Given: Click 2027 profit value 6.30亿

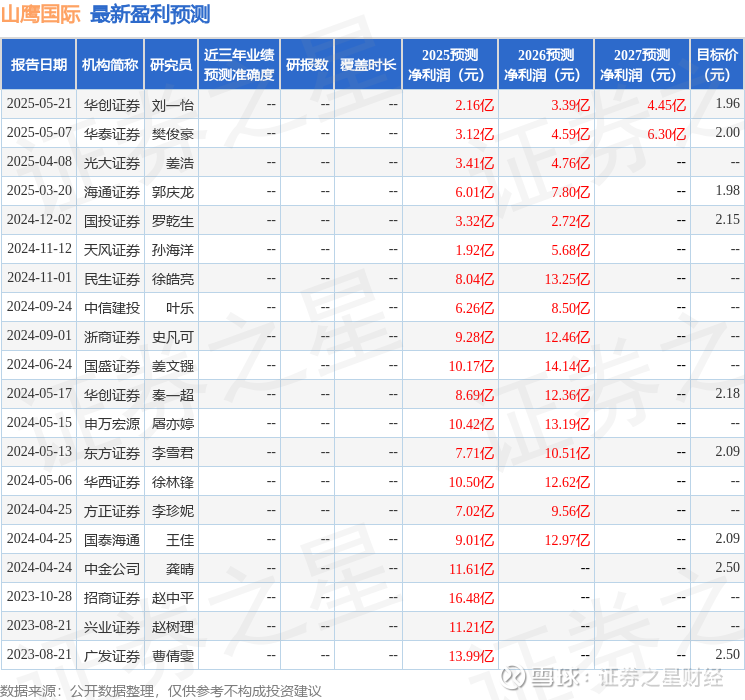Looking at the screenshot, I should click(x=666, y=134).
